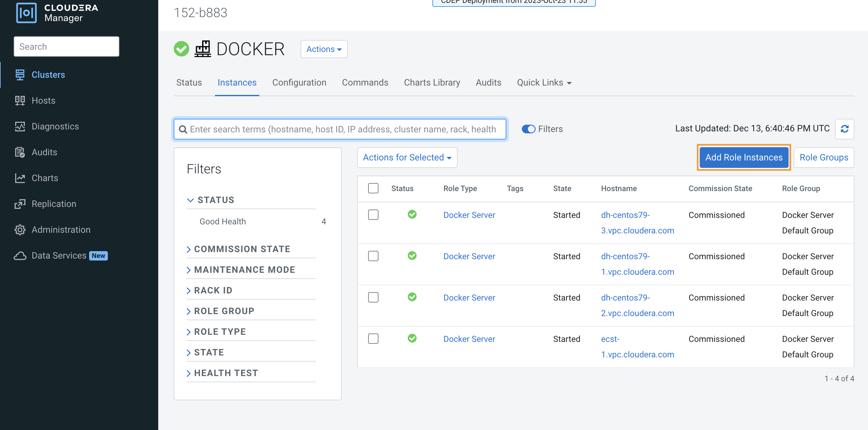Click the Replication sidebar icon
The image size is (868, 430).
[20, 204]
